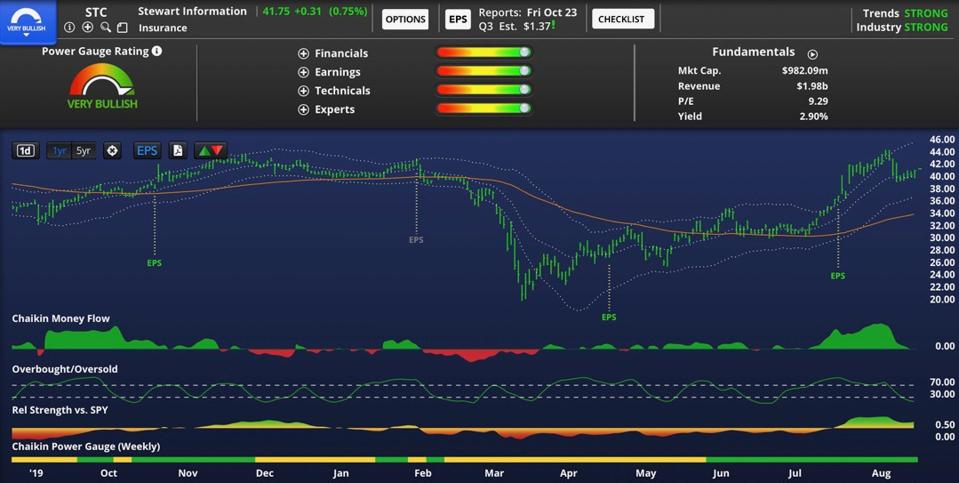Click the Chaikin Power Gauge (Weekly) label
The height and width of the screenshot is (483, 959).
pos(86,446)
